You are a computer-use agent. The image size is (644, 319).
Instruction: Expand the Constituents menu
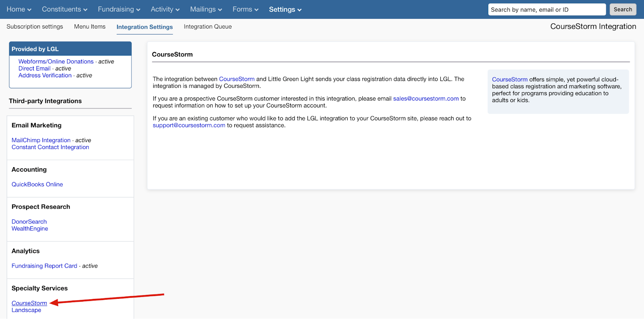point(64,9)
